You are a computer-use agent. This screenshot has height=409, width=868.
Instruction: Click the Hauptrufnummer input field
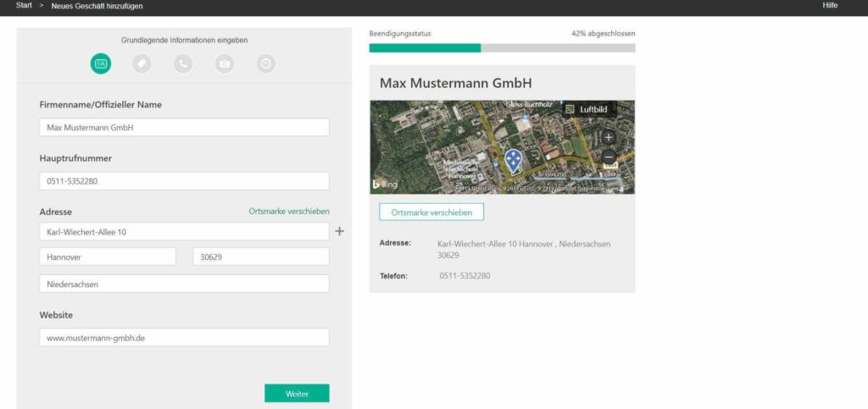[184, 180]
